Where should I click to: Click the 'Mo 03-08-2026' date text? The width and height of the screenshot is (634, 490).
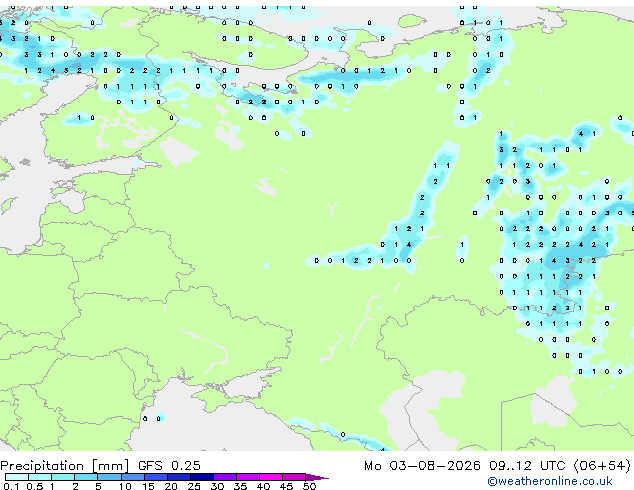click(x=422, y=466)
